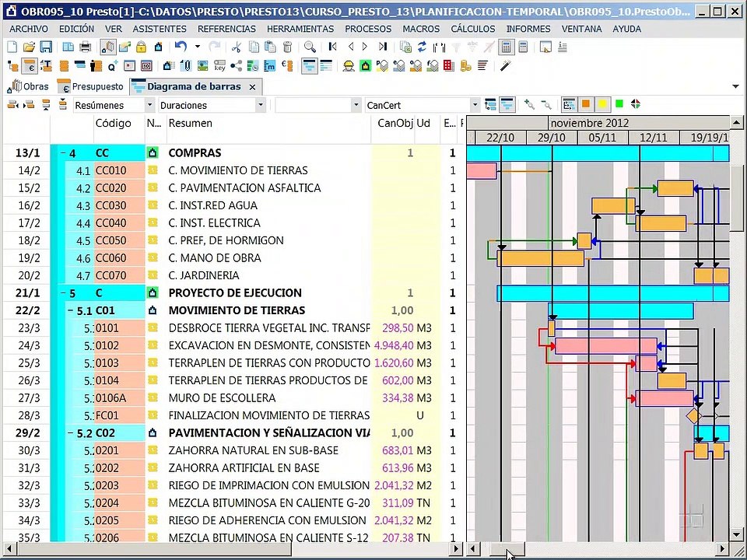Open the INFORMES menu
Viewport: 747px width, 560px height.
(x=528, y=29)
